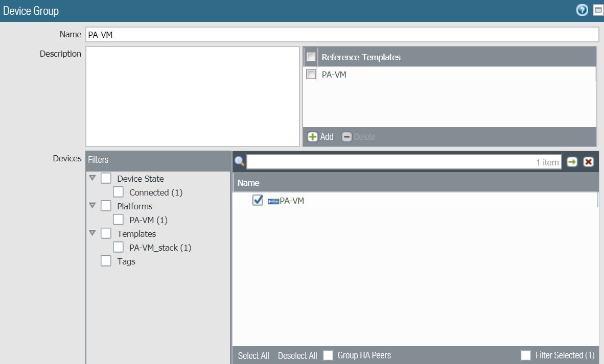Click the PA-VM_stack (1) filter label
Screen dimensions: 604x364
pos(160,248)
